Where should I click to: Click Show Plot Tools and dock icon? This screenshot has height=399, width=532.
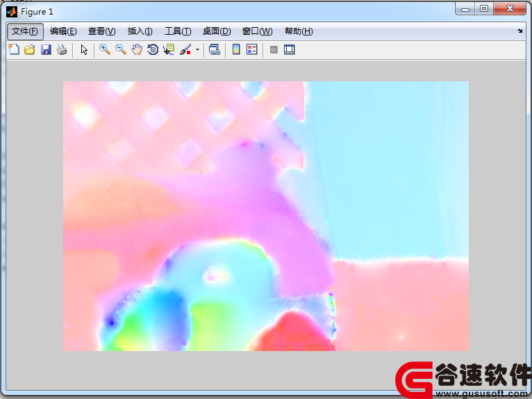click(290, 49)
